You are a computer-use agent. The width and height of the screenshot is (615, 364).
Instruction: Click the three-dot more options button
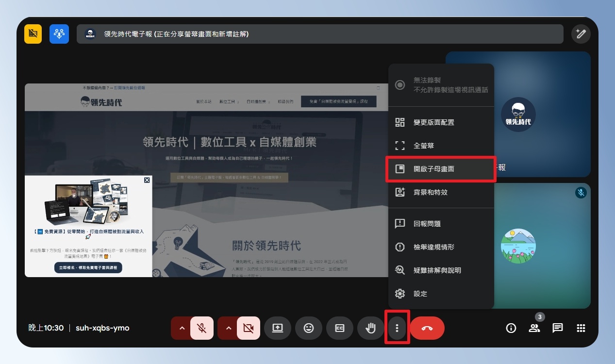(397, 328)
